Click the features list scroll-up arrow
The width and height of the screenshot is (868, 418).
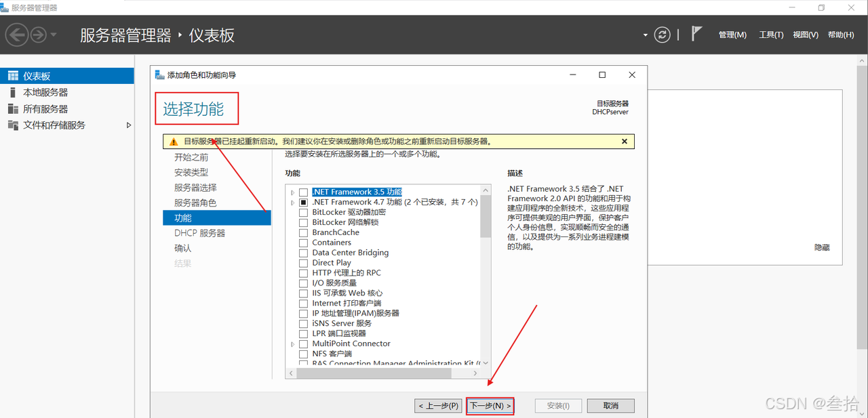[485, 190]
